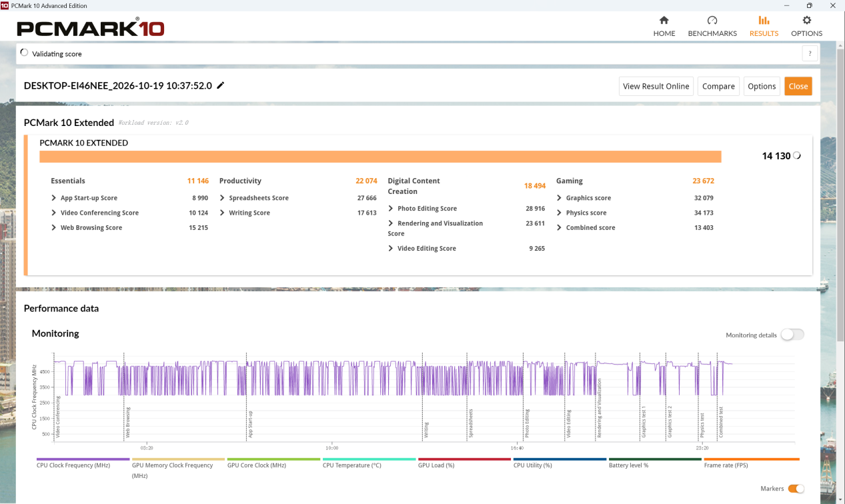The height and width of the screenshot is (504, 845).
Task: Go to the Home tab
Action: tap(664, 26)
